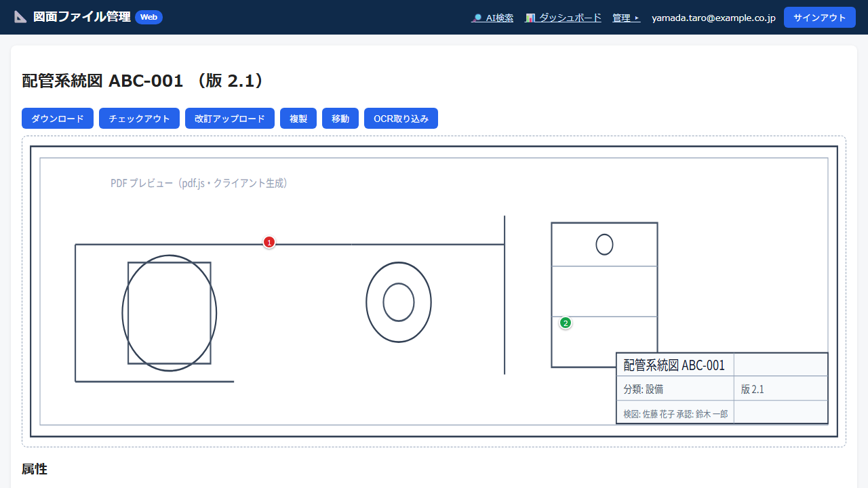The height and width of the screenshot is (488, 868).
Task: Click the Web badge
Action: 149,17
